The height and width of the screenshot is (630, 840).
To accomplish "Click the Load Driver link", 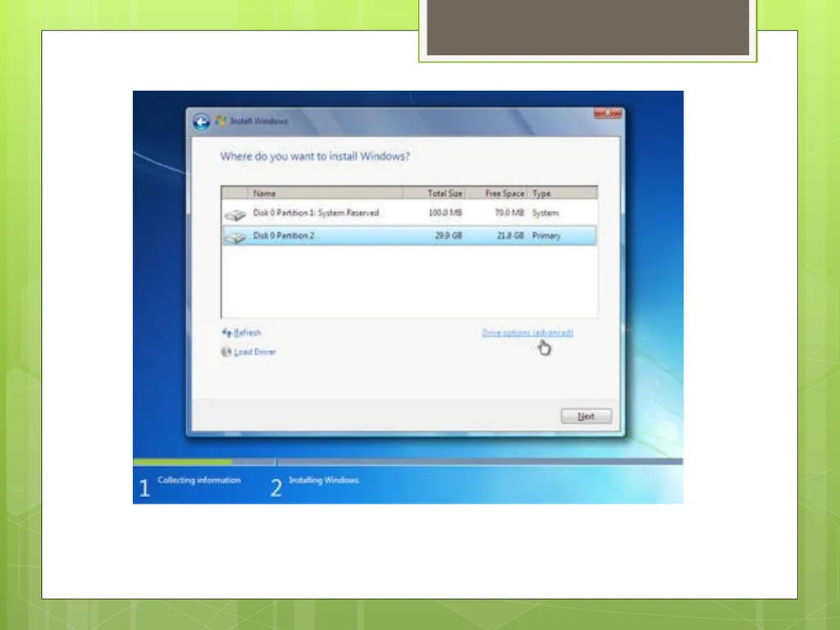I will [x=255, y=352].
